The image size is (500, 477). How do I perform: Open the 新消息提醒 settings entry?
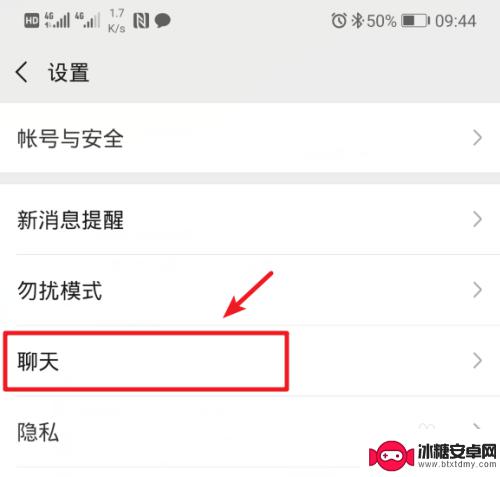[x=250, y=219]
